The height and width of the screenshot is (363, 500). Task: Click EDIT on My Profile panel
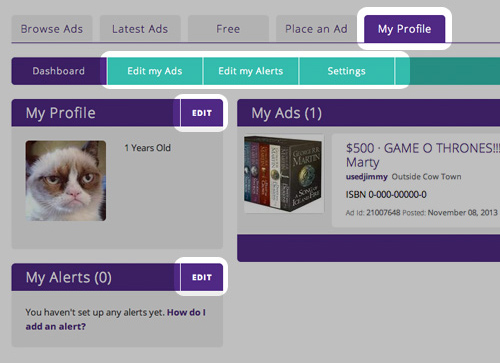click(202, 113)
